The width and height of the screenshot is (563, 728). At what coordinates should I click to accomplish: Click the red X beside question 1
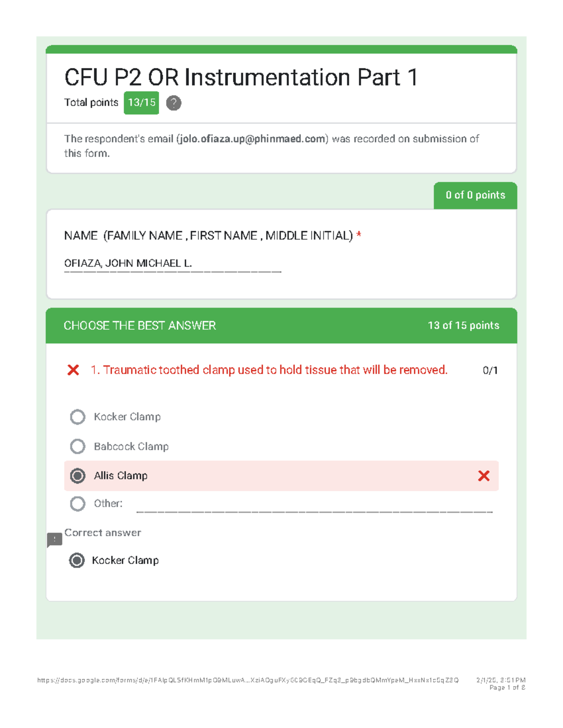tap(73, 370)
